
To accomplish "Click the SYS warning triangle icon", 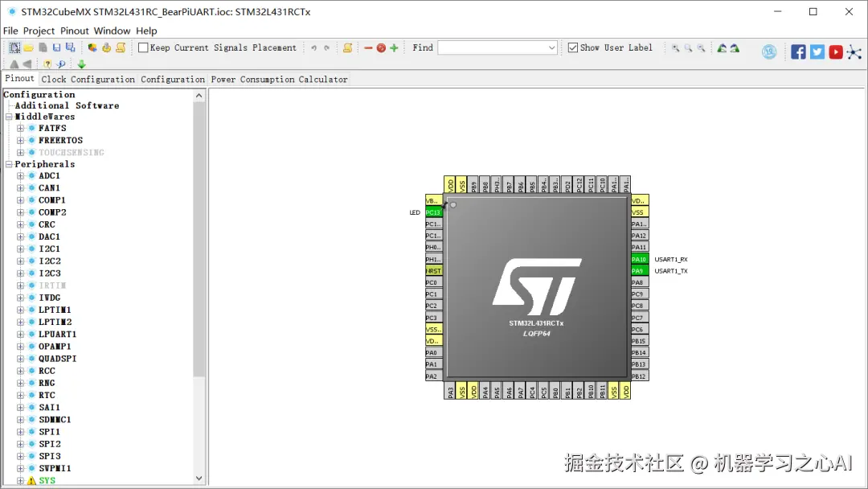I will point(31,481).
